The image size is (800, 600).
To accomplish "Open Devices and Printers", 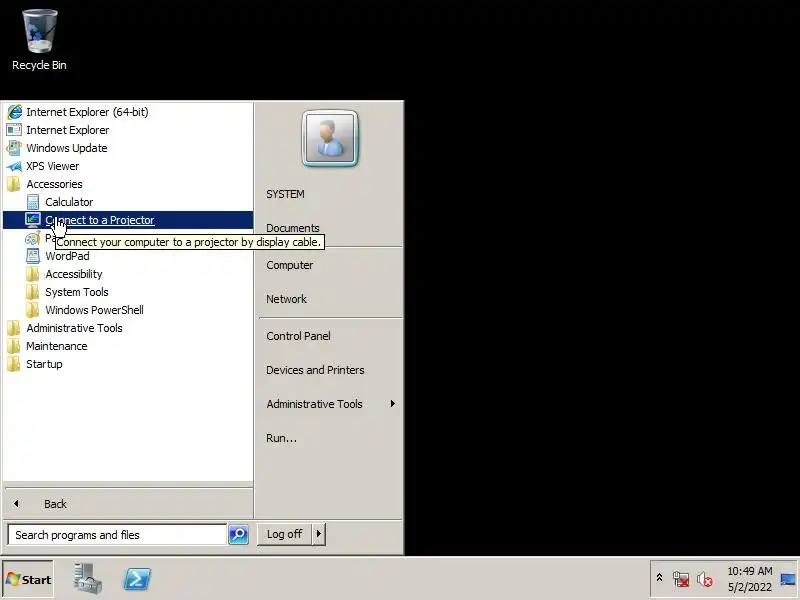I will point(315,370).
